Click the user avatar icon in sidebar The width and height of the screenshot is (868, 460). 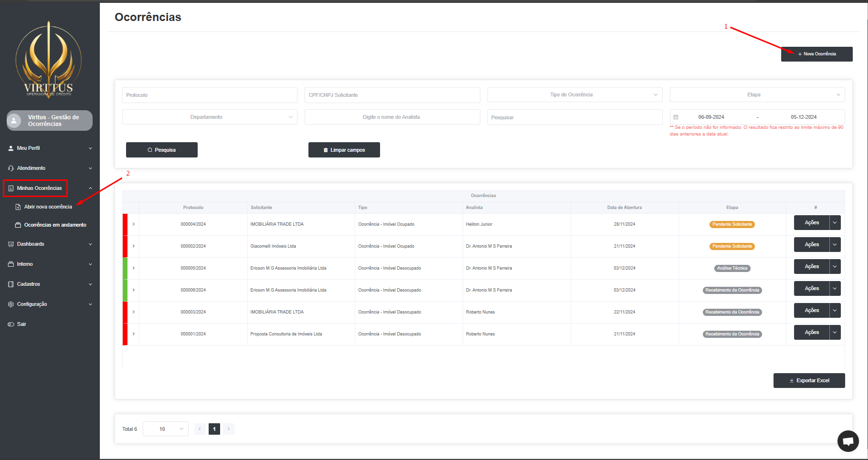[14, 121]
